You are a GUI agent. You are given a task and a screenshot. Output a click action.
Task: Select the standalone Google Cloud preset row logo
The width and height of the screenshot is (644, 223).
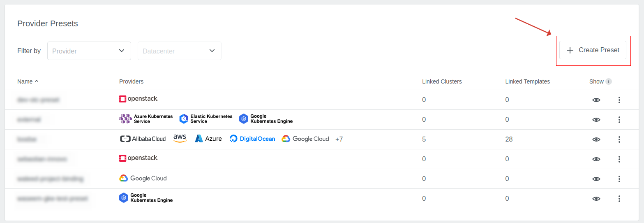pos(143,179)
